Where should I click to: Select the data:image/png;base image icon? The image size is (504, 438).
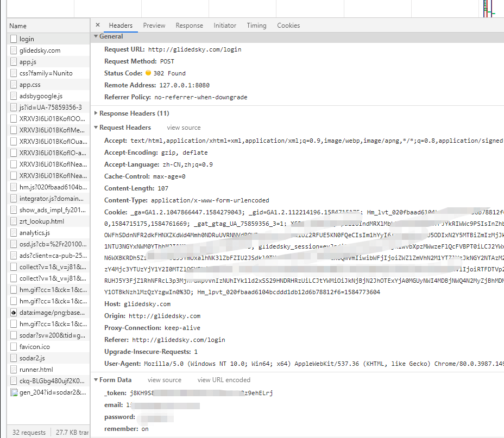(14, 313)
